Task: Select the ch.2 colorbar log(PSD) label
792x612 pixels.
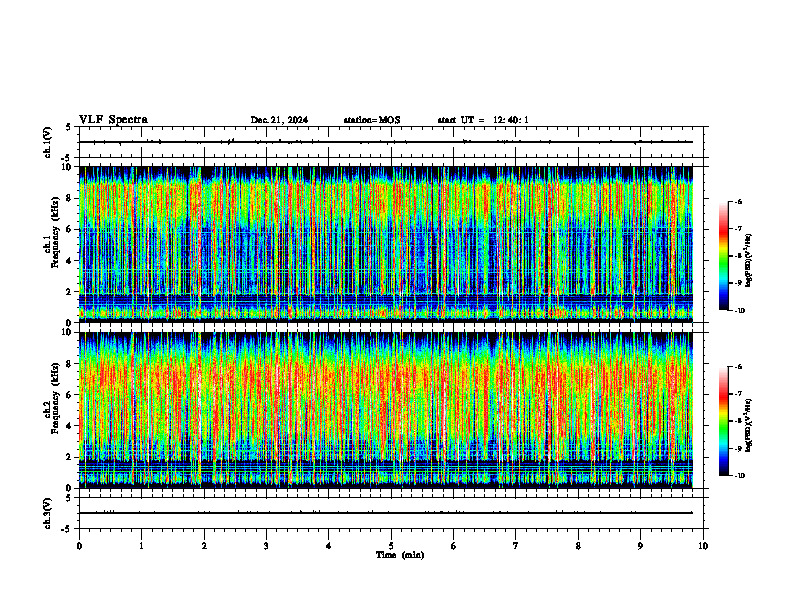Action: (x=749, y=425)
